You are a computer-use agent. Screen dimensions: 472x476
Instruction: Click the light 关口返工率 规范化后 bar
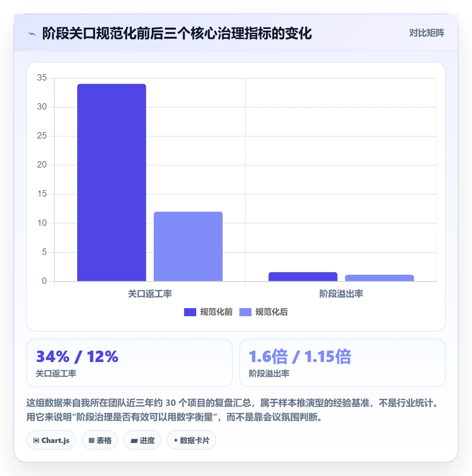pos(188,246)
